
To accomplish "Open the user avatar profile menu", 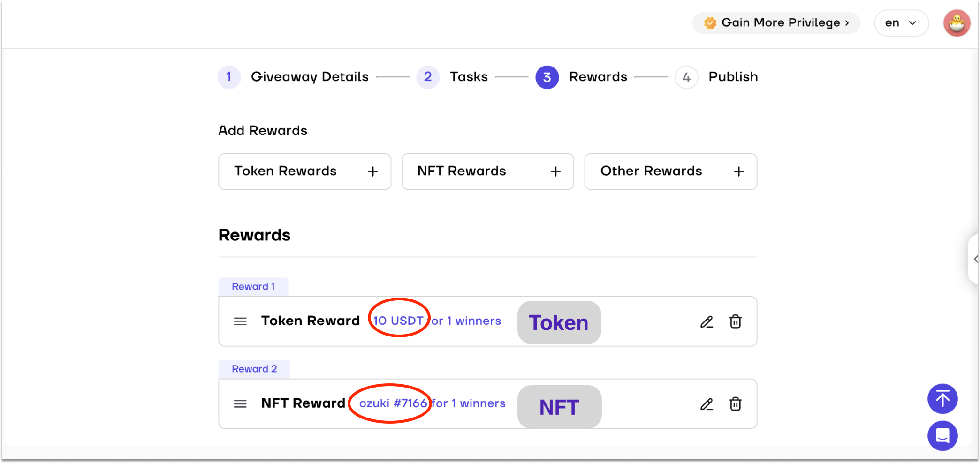I will (957, 23).
